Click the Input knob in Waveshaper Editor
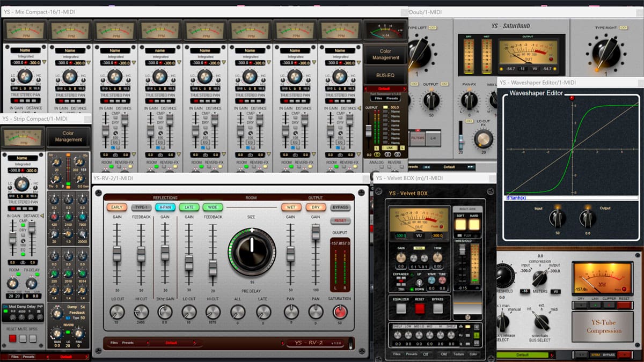The height and width of the screenshot is (362, 644). click(557, 218)
